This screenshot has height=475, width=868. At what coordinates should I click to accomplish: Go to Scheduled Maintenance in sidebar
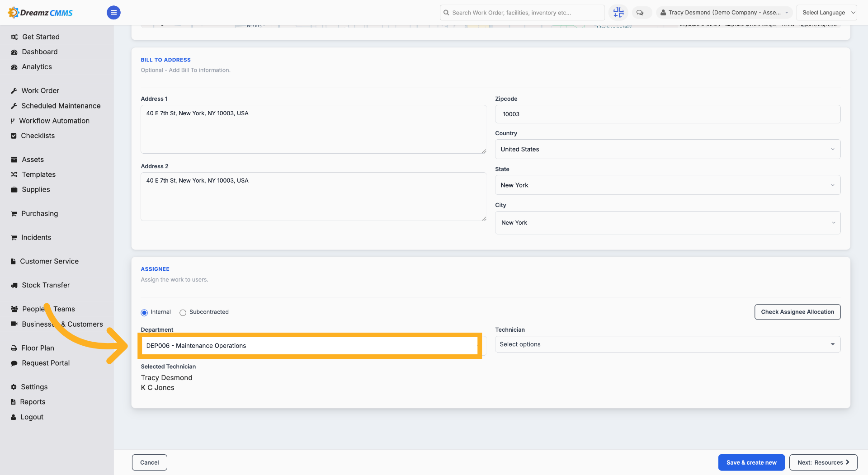coord(61,106)
